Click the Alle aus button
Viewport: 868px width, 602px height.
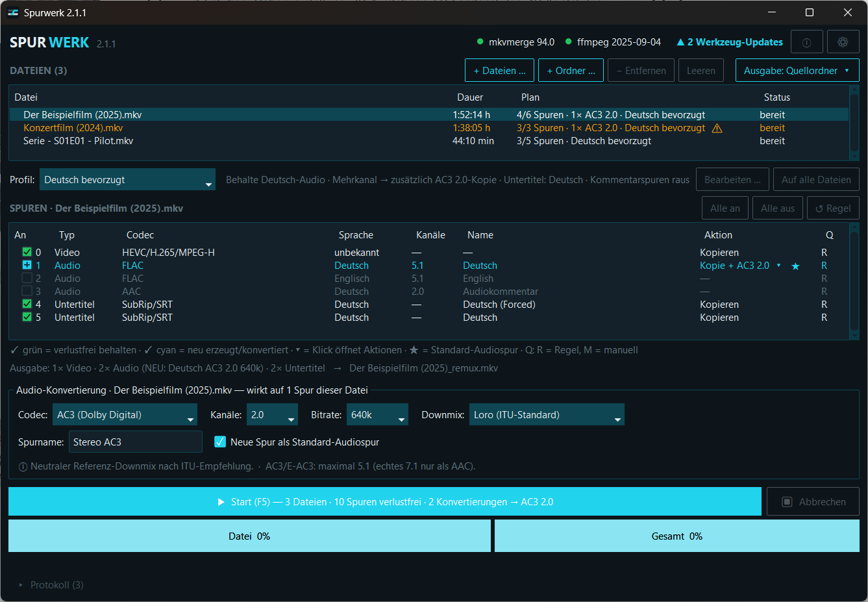coord(778,208)
